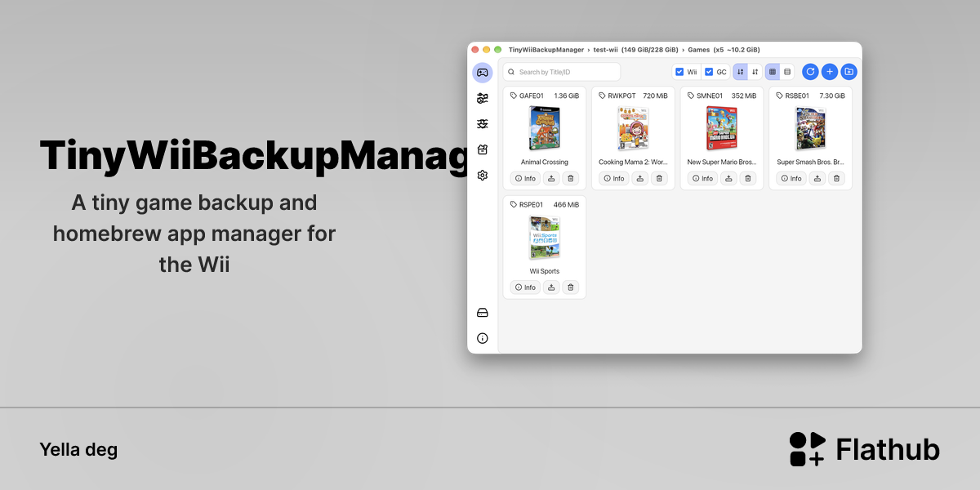Click the drive selection icon in sidebar
Image resolution: width=980 pixels, height=490 pixels.
pos(483,313)
